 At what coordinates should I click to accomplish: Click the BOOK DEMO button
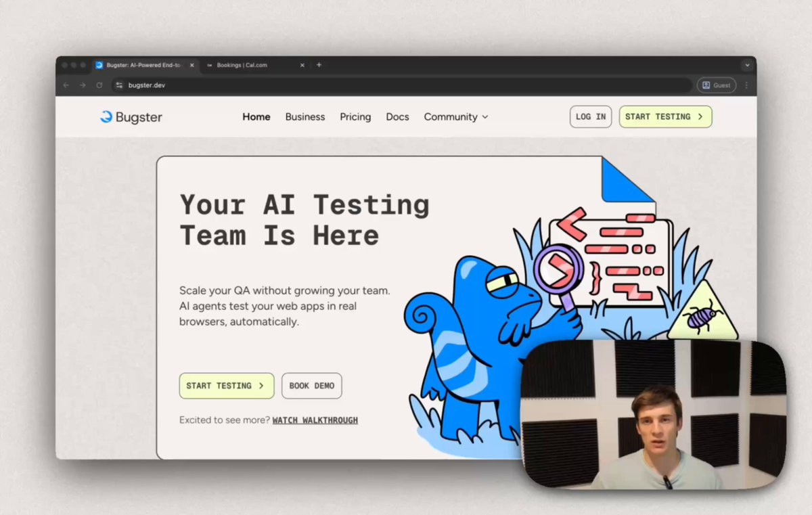pos(312,386)
